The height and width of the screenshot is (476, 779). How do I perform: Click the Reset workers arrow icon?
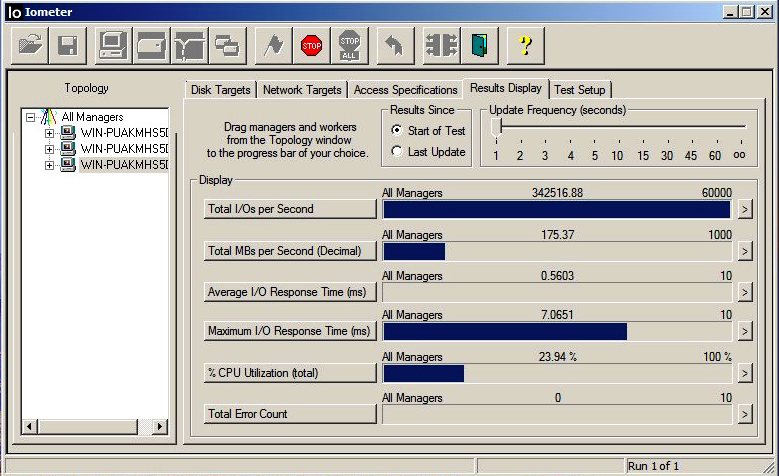point(393,46)
